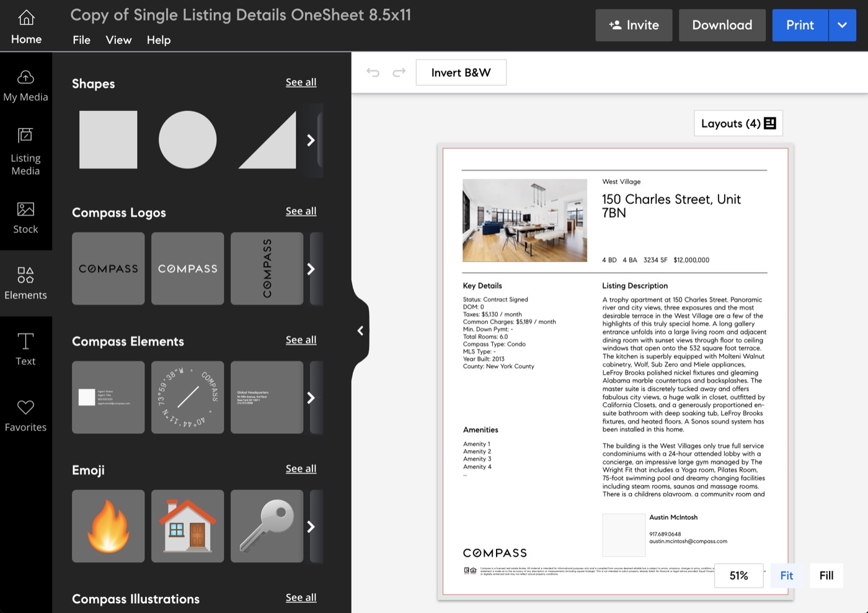Click the Download button

[x=722, y=25]
